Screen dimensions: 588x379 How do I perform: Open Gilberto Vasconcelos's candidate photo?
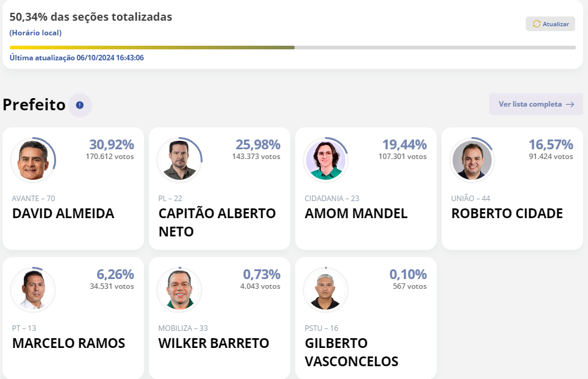[326, 289]
